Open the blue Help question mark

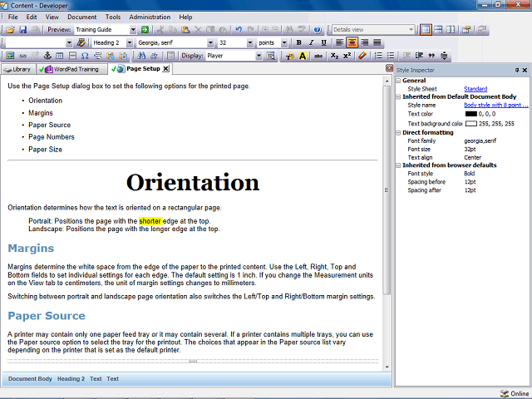318,30
